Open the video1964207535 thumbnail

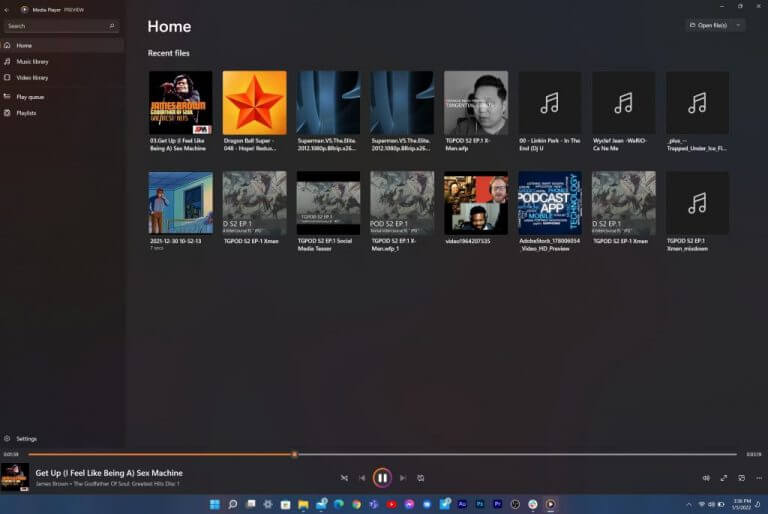(x=476, y=203)
